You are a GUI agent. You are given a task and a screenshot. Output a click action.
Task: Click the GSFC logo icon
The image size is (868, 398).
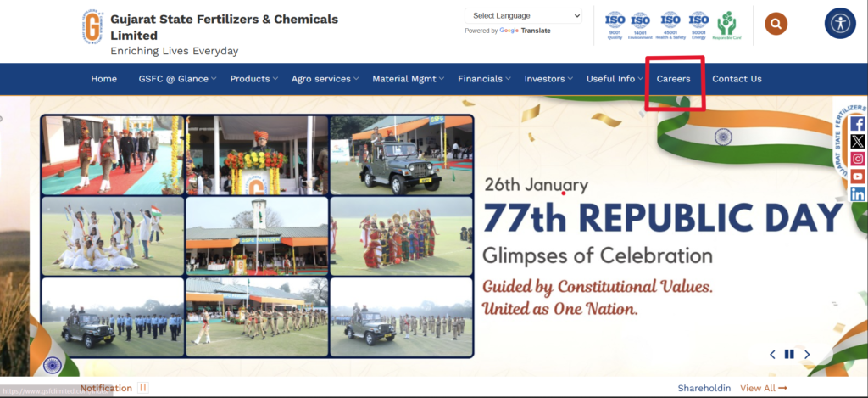click(x=93, y=26)
